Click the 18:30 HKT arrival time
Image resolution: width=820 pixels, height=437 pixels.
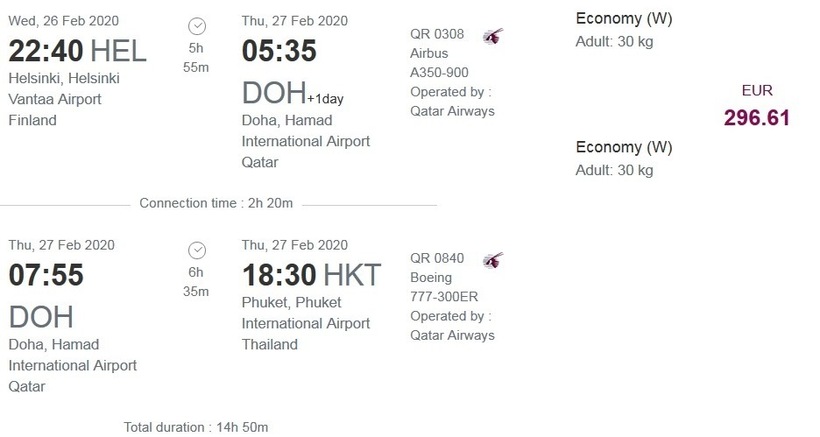pyautogui.click(x=311, y=275)
